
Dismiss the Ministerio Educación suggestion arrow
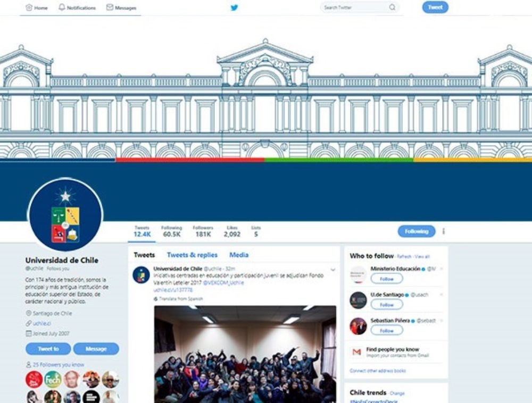coord(442,269)
